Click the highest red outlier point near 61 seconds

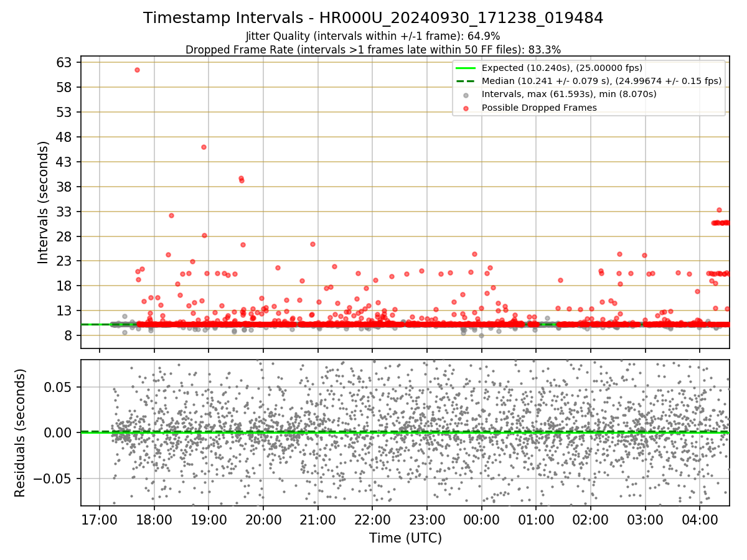[x=137, y=70]
